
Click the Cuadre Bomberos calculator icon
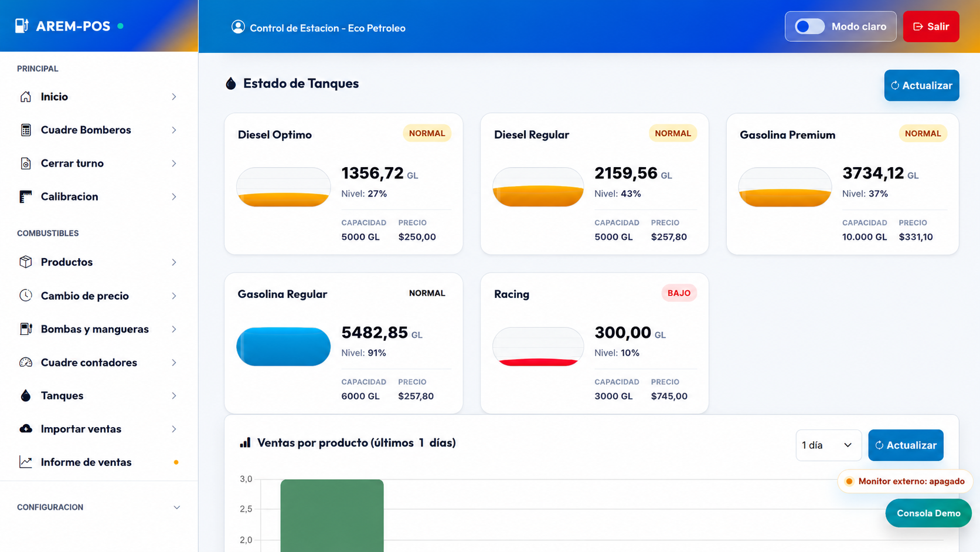(x=26, y=130)
